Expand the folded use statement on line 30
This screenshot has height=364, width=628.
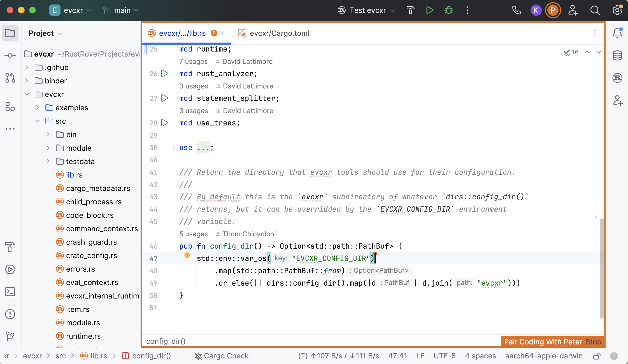pos(173,148)
